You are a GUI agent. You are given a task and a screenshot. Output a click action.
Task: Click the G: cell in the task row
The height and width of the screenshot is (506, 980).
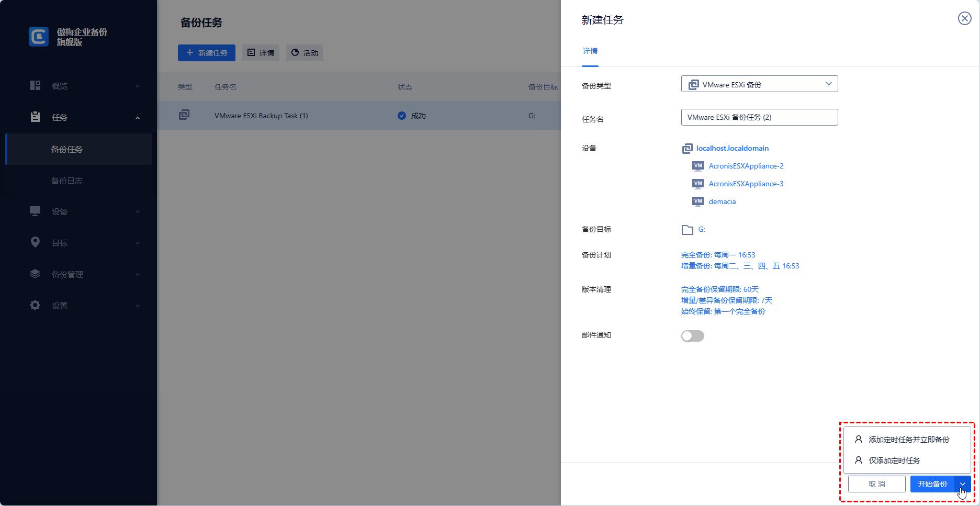(532, 116)
